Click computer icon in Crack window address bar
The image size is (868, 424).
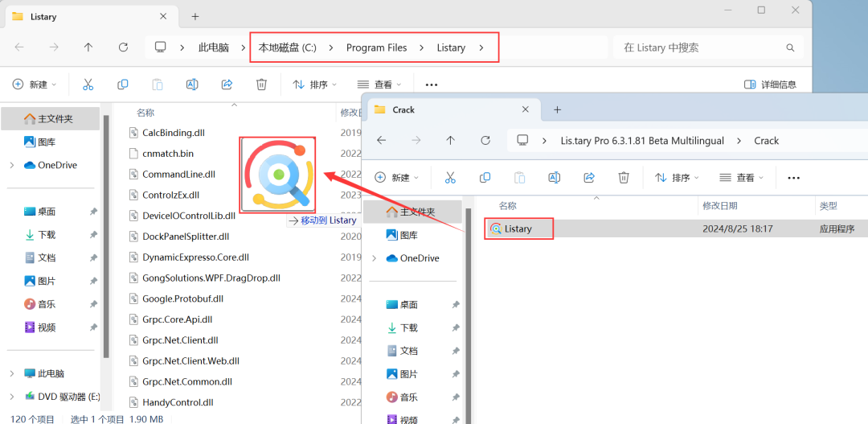[x=522, y=140]
